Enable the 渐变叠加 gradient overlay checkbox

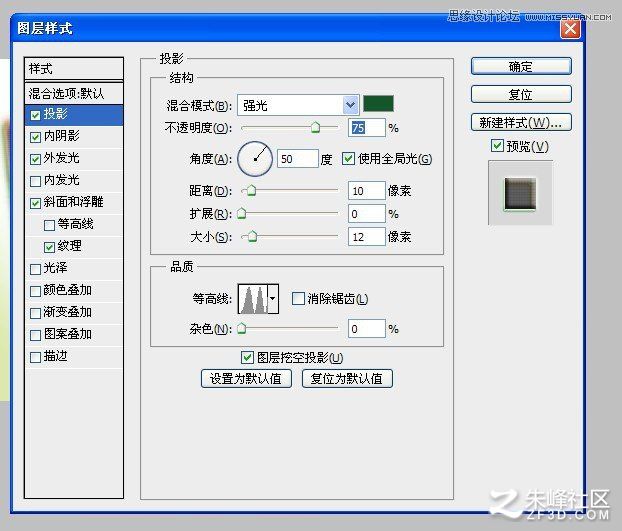coord(35,313)
